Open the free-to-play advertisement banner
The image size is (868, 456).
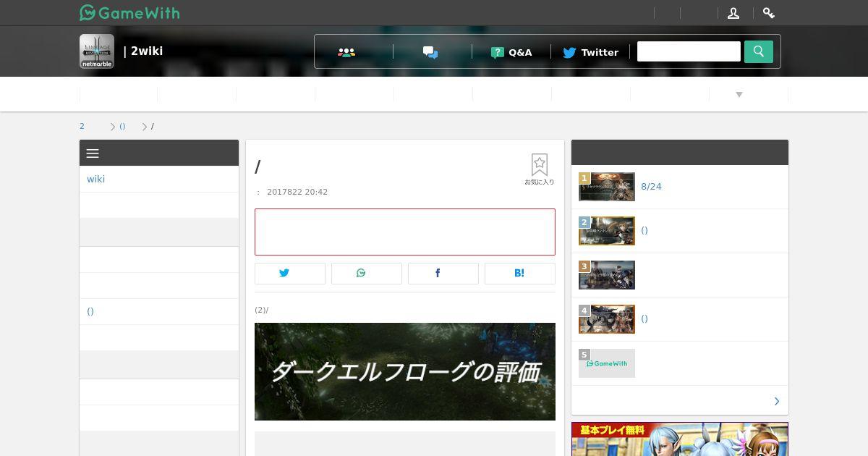click(680, 439)
